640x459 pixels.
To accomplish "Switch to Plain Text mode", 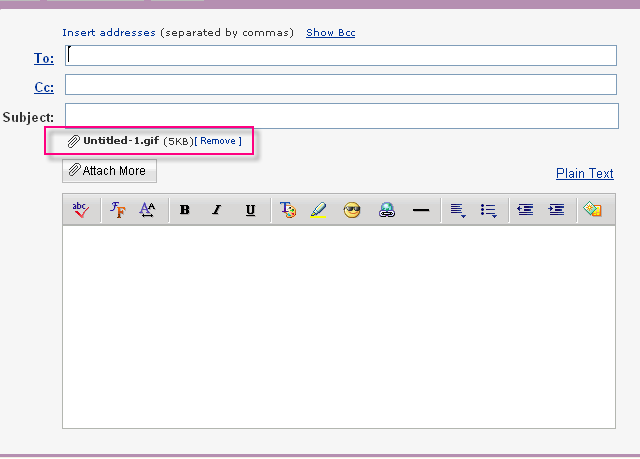I will (584, 173).
